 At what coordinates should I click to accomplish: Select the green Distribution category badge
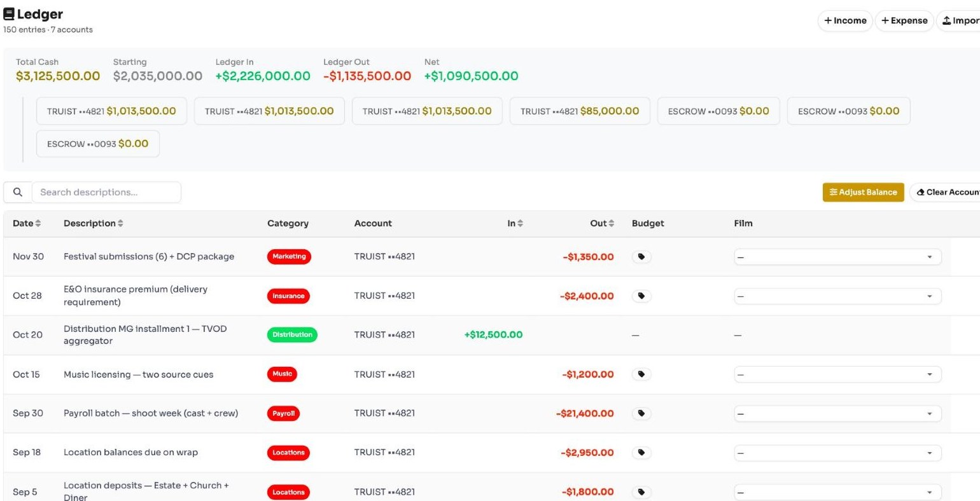[x=292, y=335]
